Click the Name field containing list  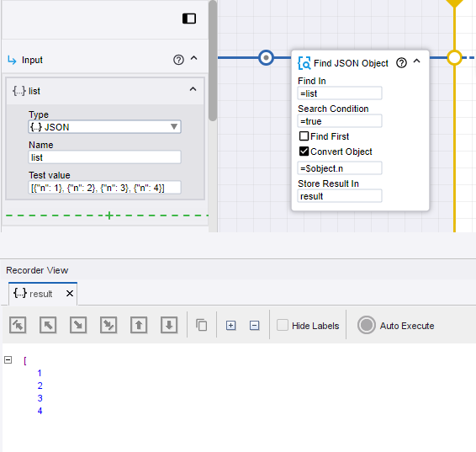pos(105,157)
